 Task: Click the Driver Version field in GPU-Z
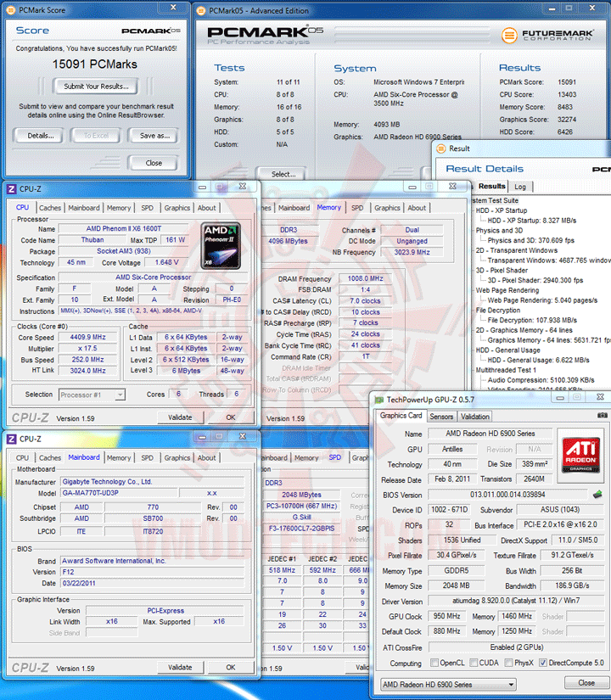point(516,601)
